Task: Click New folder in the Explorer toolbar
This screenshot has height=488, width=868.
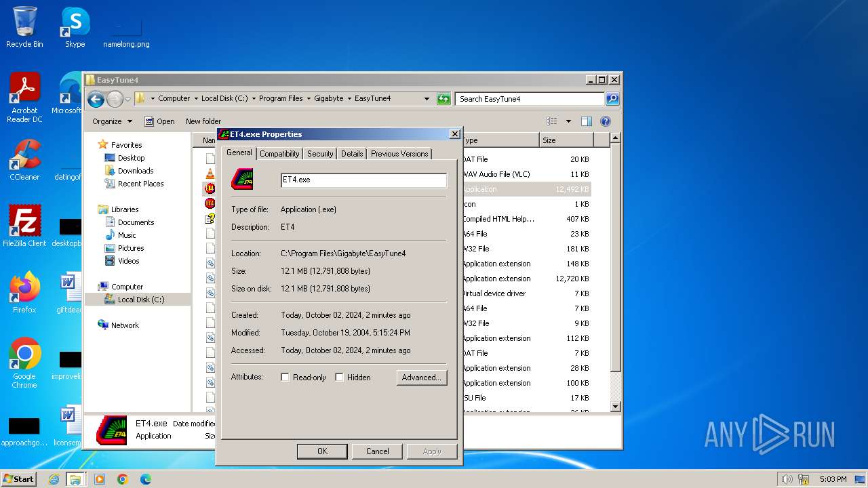Action: pyautogui.click(x=203, y=121)
